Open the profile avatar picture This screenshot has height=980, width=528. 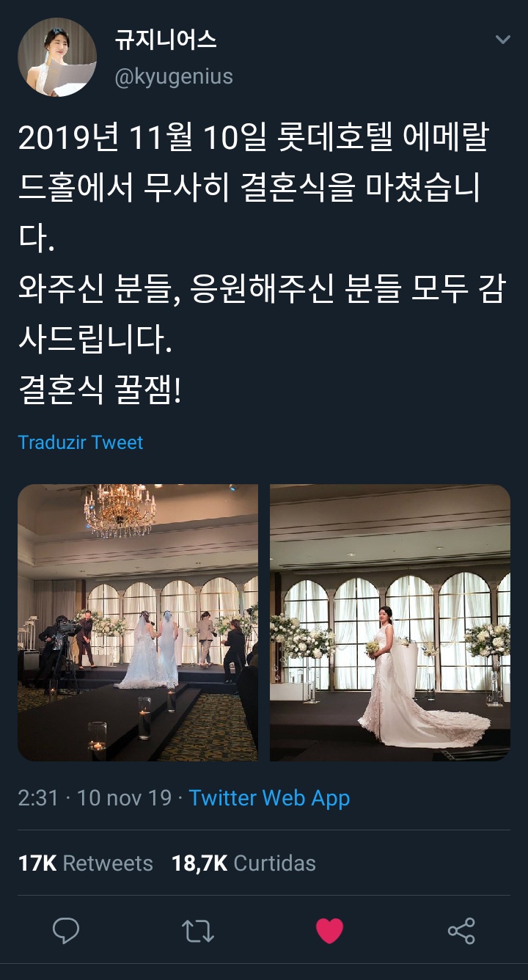[x=57, y=57]
